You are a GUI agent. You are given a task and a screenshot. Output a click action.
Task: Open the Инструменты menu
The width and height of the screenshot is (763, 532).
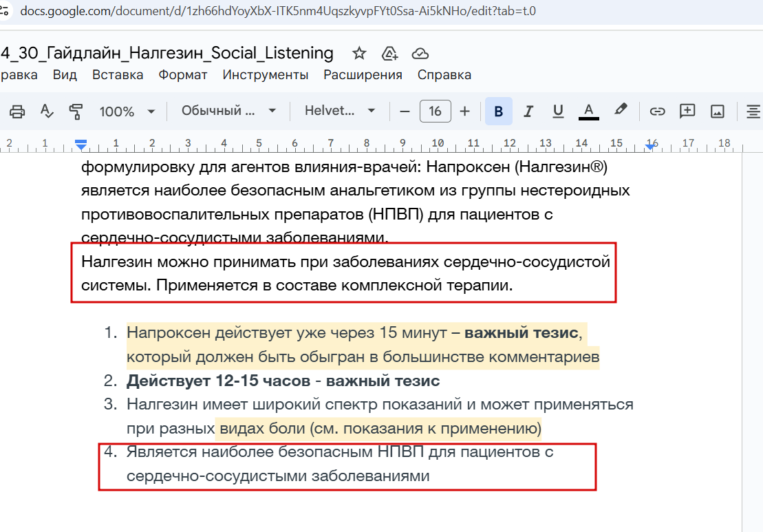coord(265,75)
